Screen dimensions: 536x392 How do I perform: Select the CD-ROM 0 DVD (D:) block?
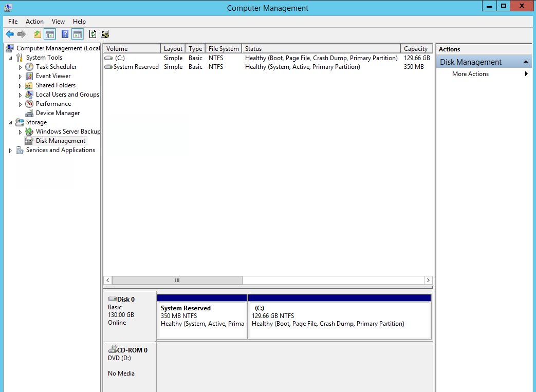pos(130,366)
